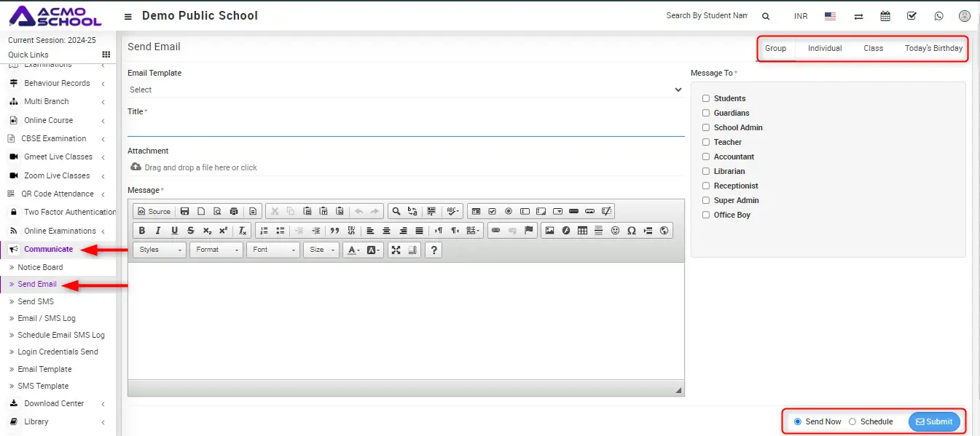Check the Students recipient box

(705, 98)
